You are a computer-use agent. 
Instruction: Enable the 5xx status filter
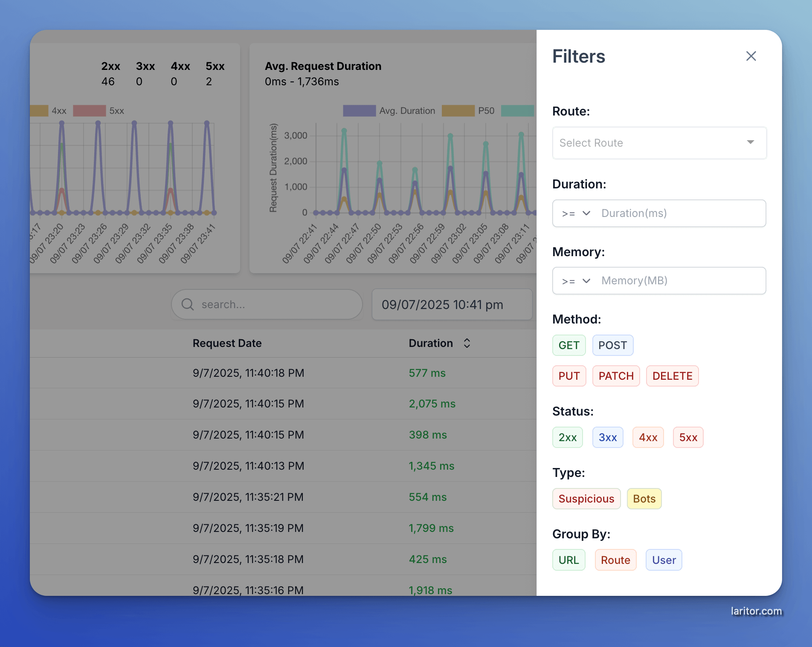tap(688, 437)
